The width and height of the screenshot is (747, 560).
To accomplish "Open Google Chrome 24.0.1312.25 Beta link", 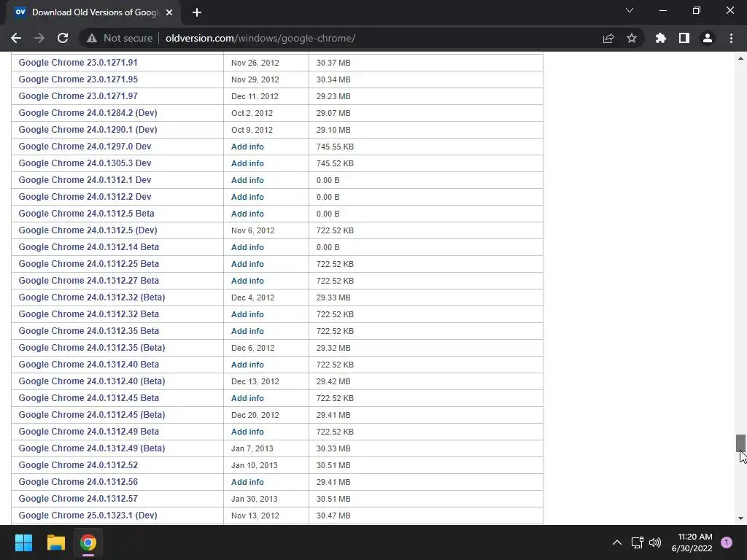I will [x=88, y=264].
